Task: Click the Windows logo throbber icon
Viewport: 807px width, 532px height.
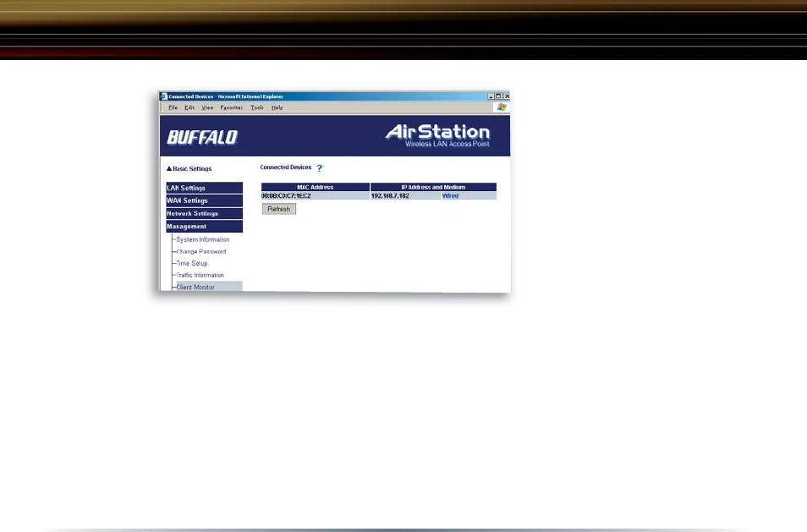Action: pos(502,107)
